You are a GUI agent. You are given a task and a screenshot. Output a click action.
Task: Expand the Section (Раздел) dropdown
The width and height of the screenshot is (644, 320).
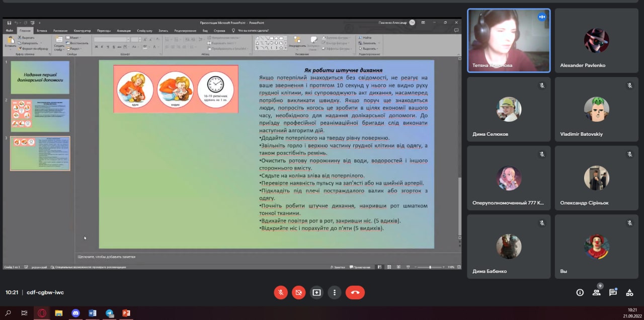coord(74,48)
